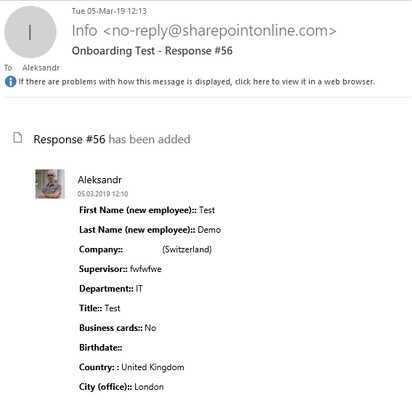
Task: Click the document icon beside Response #56
Action: 18,138
